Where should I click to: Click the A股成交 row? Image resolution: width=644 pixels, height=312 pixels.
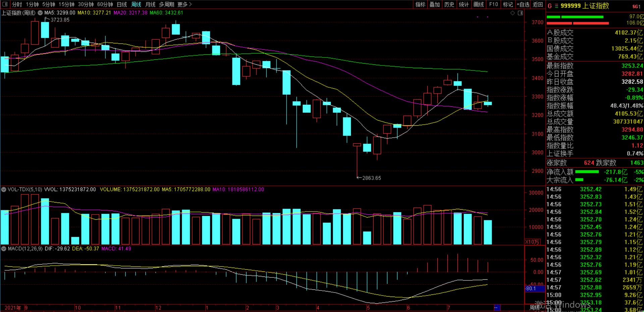click(x=595, y=33)
